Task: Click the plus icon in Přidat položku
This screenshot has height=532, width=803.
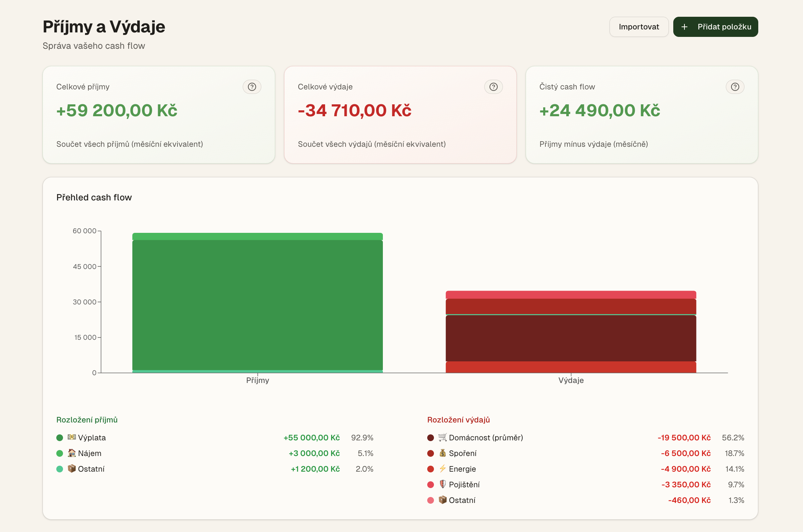Action: (684, 27)
